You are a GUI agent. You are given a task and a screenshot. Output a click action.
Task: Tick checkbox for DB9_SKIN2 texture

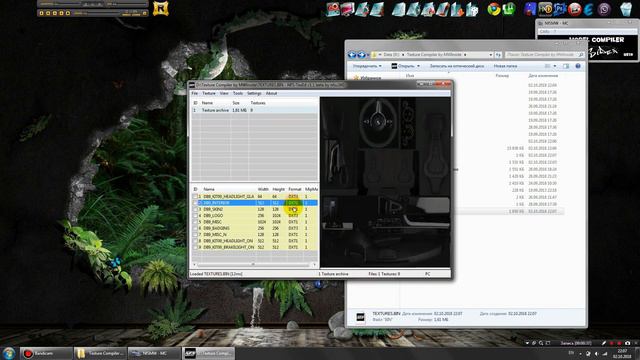[x=195, y=209]
